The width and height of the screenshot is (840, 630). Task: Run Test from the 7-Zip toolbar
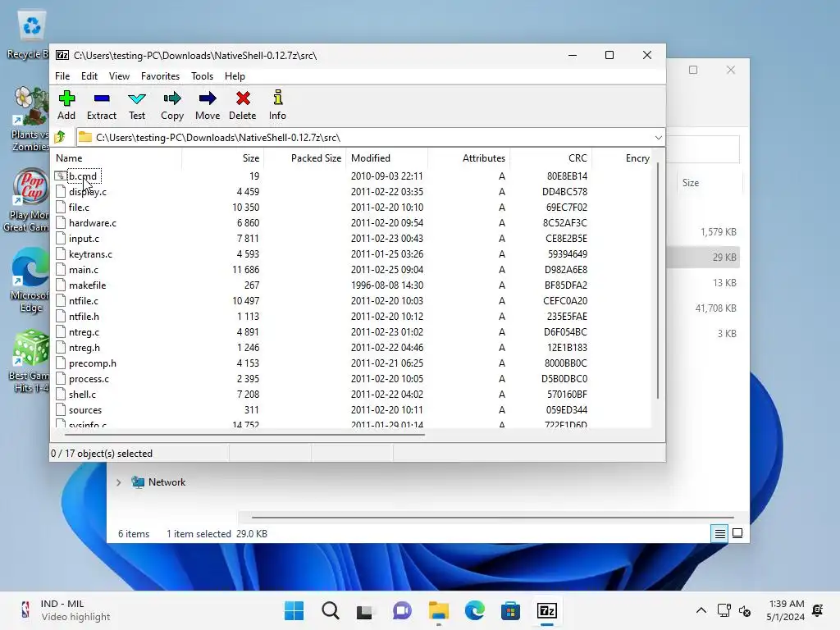click(x=137, y=105)
